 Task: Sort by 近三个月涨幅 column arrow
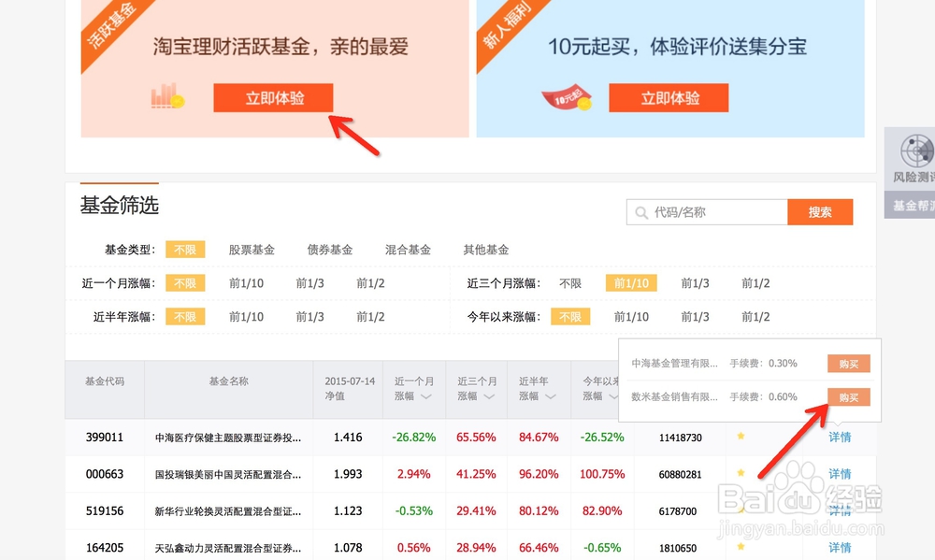tap(489, 396)
